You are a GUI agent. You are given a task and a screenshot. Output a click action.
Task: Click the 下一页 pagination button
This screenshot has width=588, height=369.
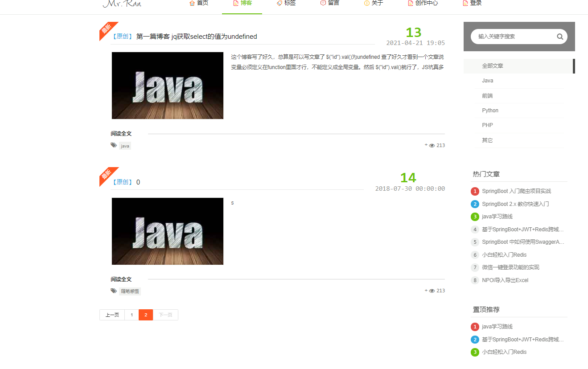[x=165, y=315]
